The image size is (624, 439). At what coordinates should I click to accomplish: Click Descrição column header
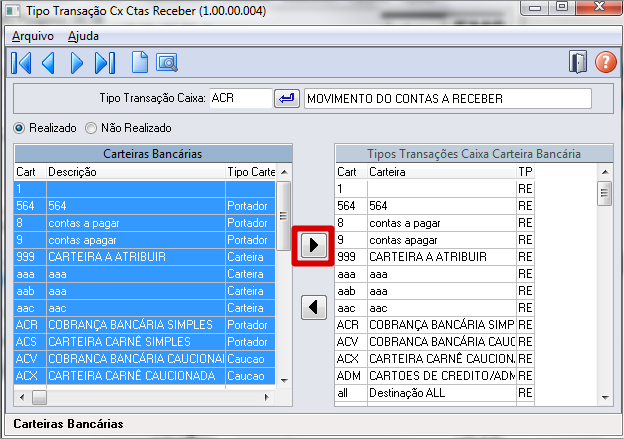[136, 172]
